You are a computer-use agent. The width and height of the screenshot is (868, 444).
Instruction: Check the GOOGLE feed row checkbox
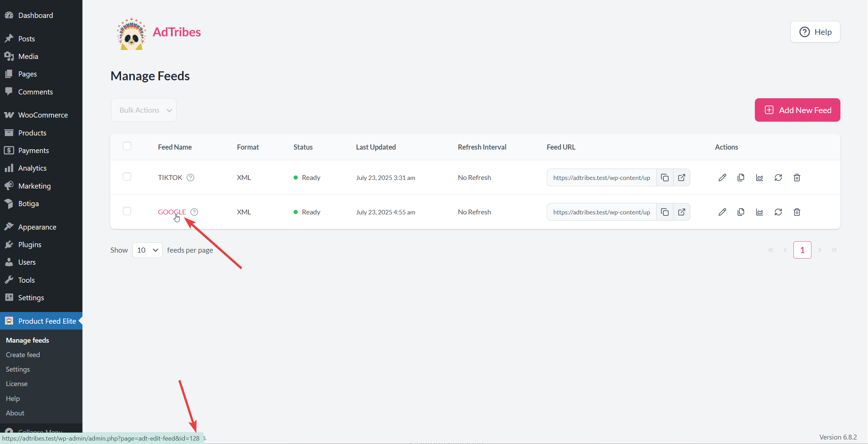coord(127,211)
